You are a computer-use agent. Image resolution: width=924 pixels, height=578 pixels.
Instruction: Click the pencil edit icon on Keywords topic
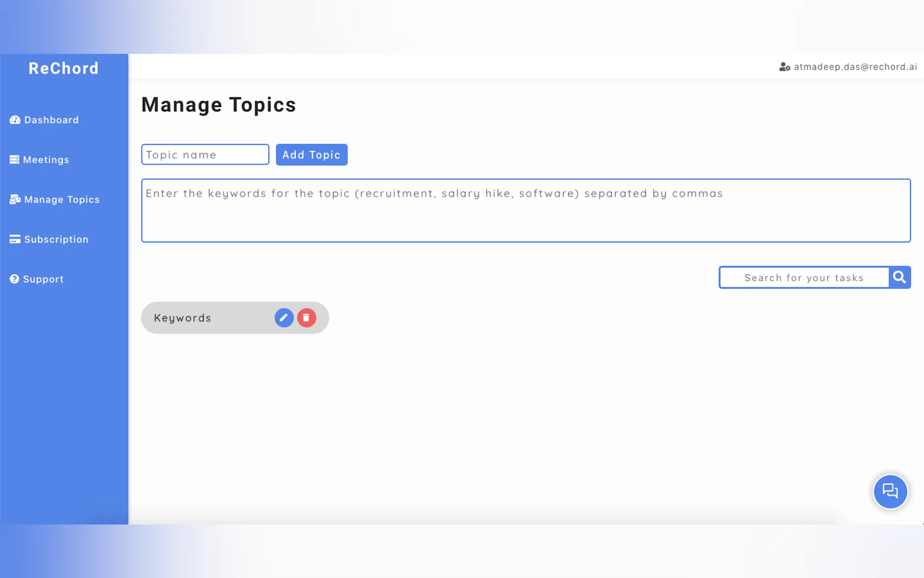click(284, 318)
